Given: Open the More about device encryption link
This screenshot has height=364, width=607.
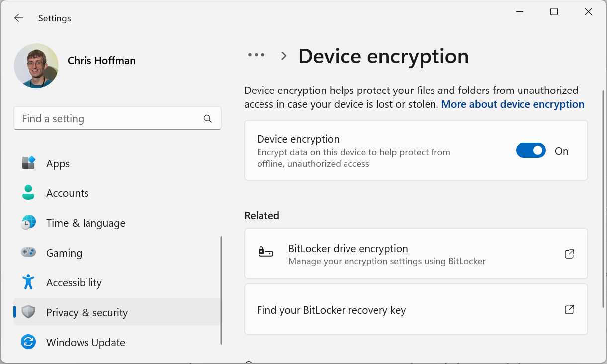Looking at the screenshot, I should (513, 104).
